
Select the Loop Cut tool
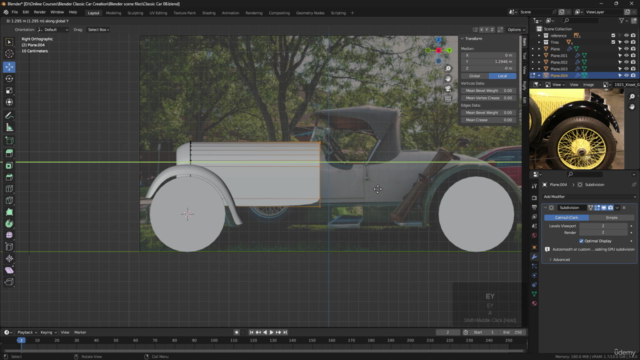[9, 189]
